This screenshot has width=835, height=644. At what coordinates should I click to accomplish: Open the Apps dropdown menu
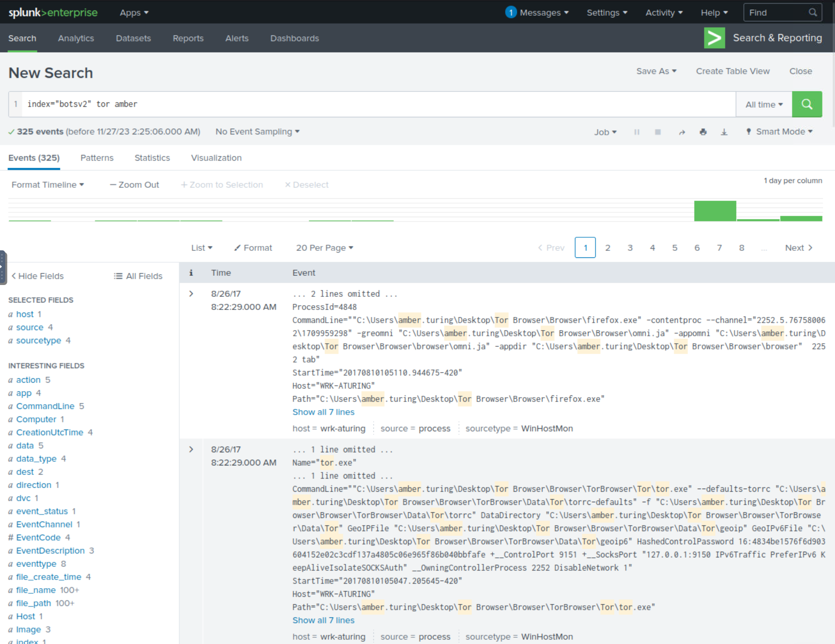134,13
